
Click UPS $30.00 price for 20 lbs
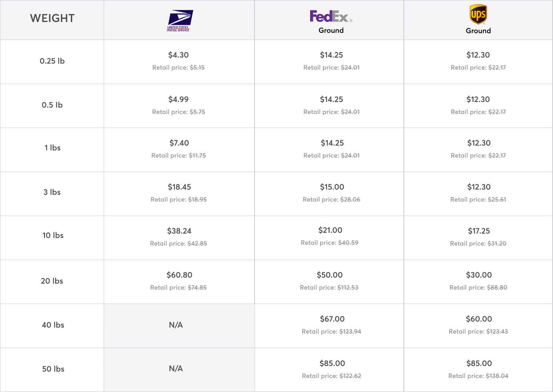click(479, 275)
